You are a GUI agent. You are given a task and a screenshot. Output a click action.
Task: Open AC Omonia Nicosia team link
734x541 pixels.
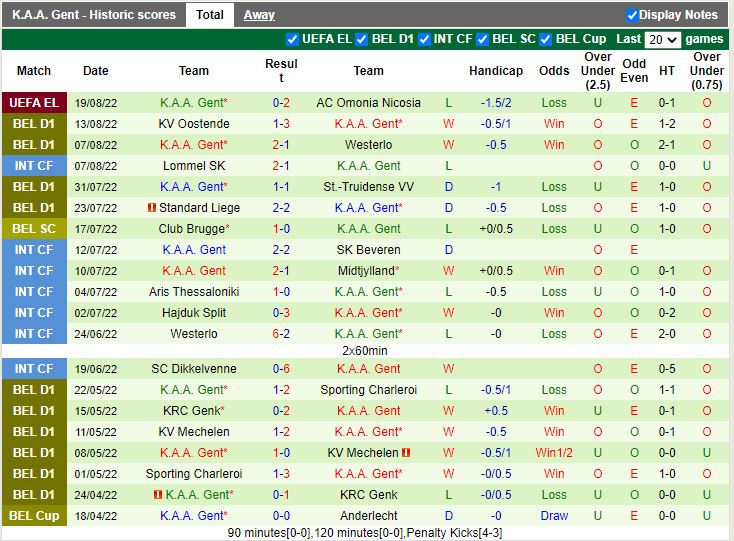(x=368, y=102)
